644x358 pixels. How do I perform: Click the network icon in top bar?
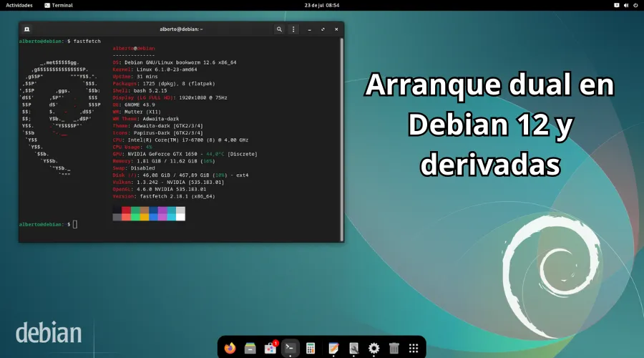(x=617, y=5)
